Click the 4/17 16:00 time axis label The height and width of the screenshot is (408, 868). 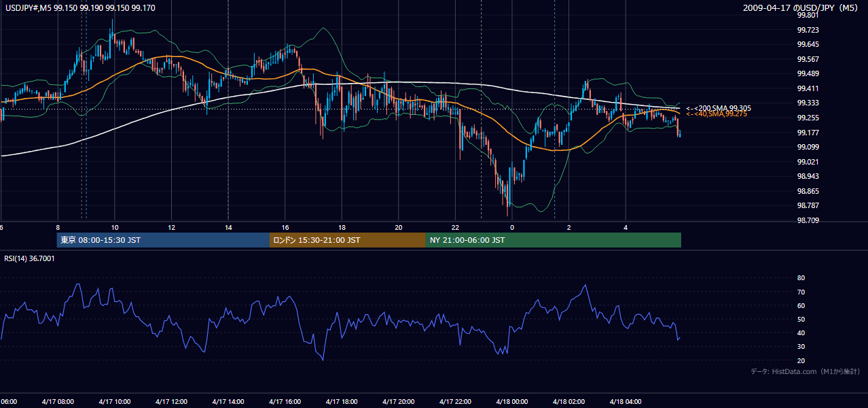[x=285, y=401]
